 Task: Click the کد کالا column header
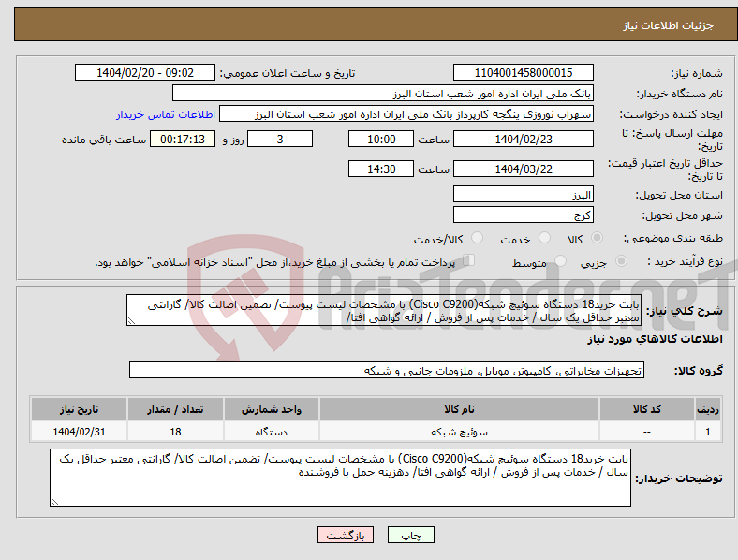pyautogui.click(x=647, y=409)
